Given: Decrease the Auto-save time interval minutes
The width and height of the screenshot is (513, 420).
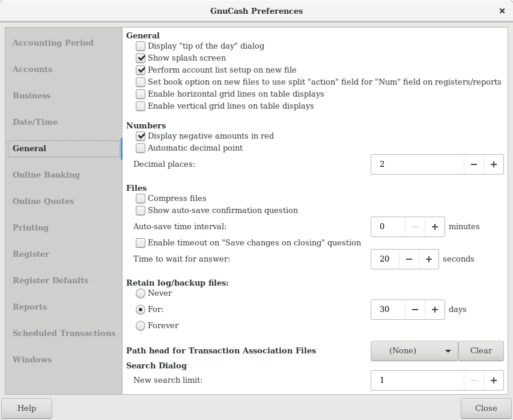Looking at the screenshot, I should (415, 227).
